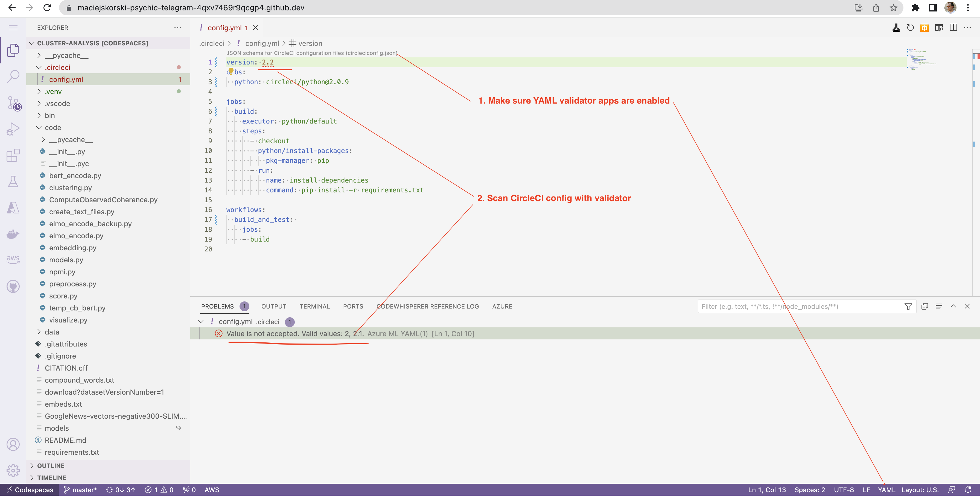The width and height of the screenshot is (980, 496).
Task: Collapse config.yml problems group
Action: point(200,322)
